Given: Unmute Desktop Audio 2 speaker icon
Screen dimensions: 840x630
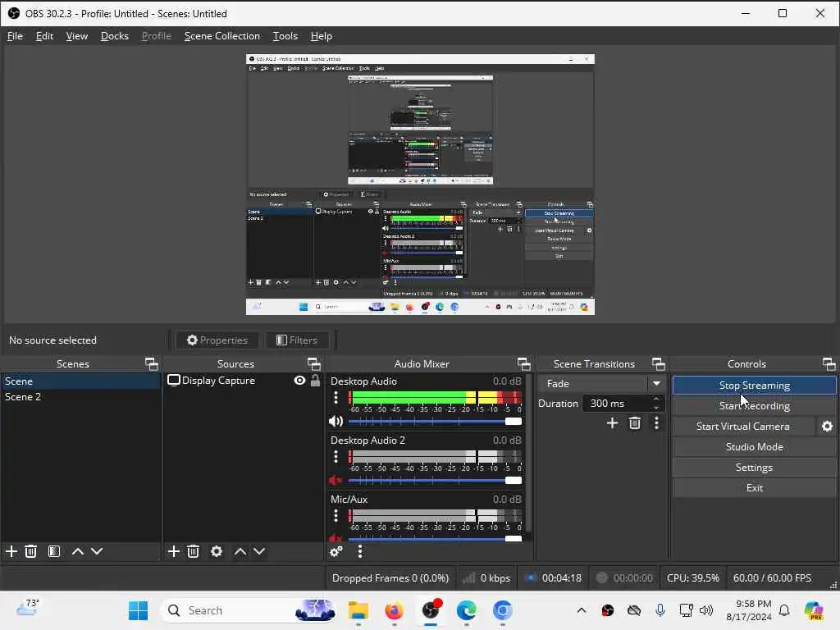Looking at the screenshot, I should (x=336, y=480).
